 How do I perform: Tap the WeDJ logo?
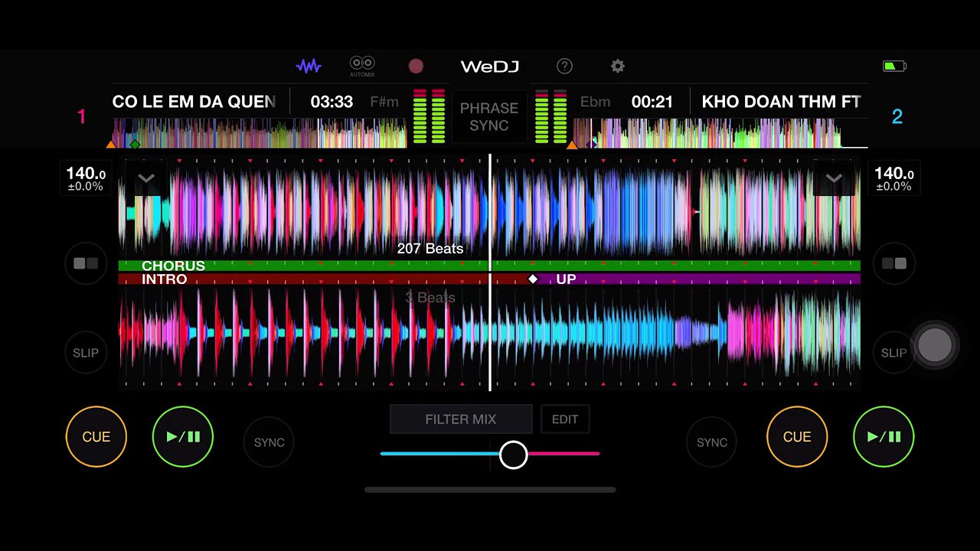(x=490, y=67)
